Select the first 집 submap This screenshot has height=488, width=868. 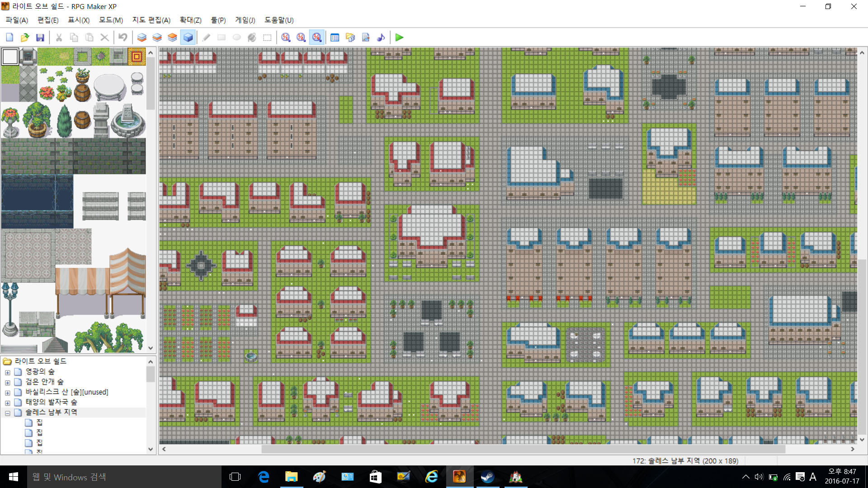39,422
